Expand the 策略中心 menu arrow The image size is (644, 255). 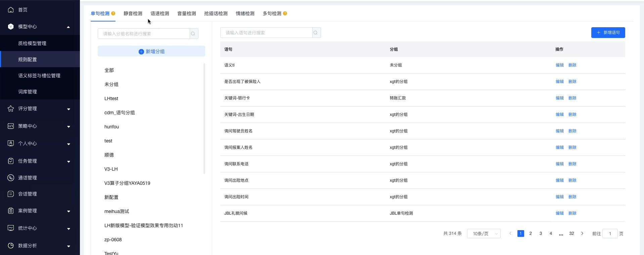68,127
